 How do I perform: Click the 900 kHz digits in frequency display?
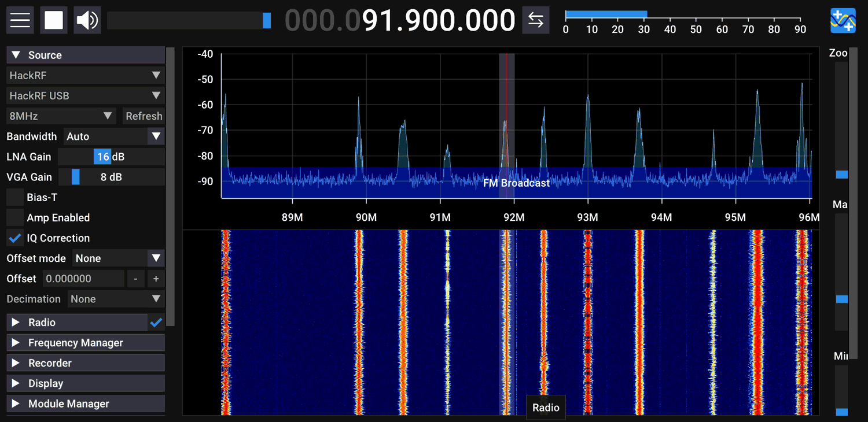[432, 21]
